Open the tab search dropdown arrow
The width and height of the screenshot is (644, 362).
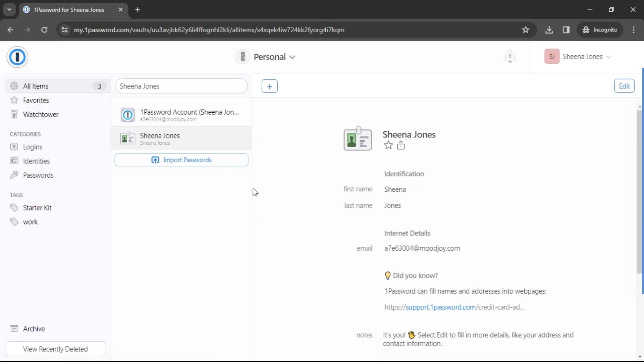(9, 10)
